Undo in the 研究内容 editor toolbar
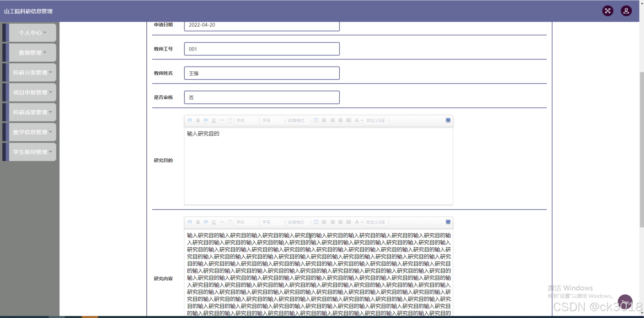644x318 pixels. [190, 222]
